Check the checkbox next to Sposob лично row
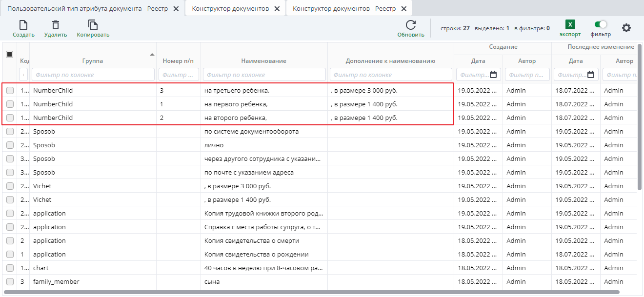 pos(11,145)
